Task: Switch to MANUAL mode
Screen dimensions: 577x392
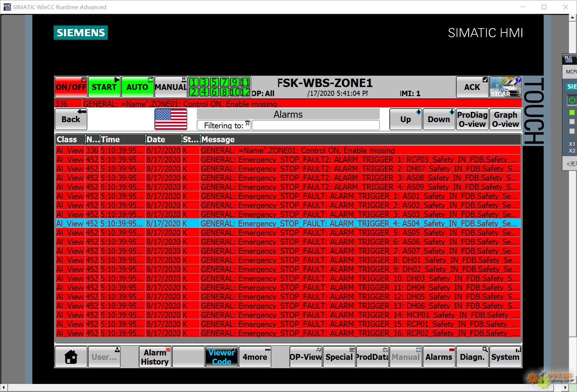Action: click(x=171, y=87)
